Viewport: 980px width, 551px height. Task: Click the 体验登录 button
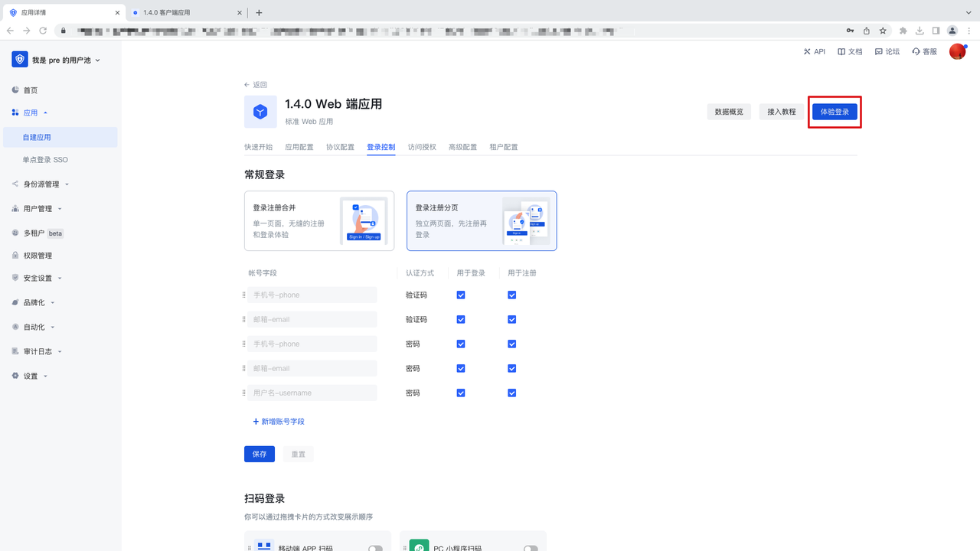tap(835, 111)
